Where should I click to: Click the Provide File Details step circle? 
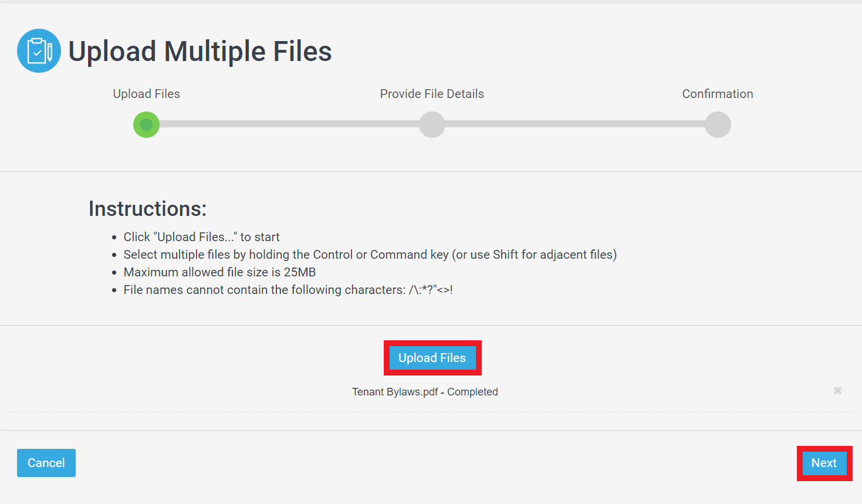(x=432, y=124)
